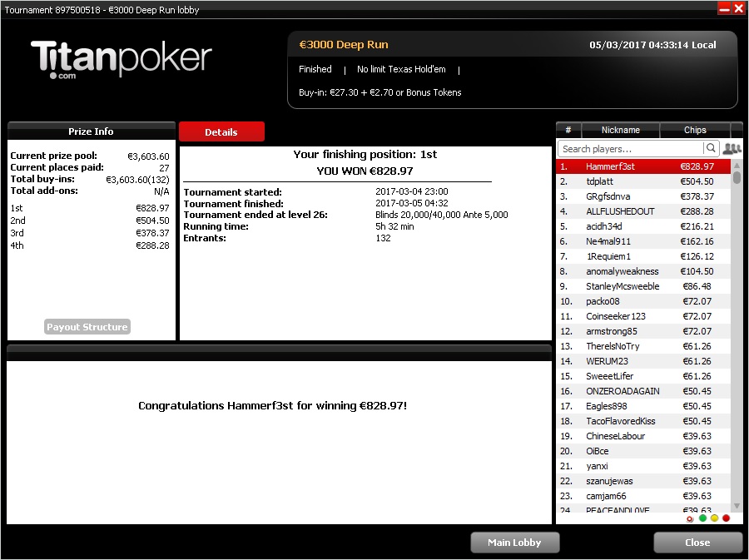Click the current prize pool value €3,603.60

click(x=149, y=156)
